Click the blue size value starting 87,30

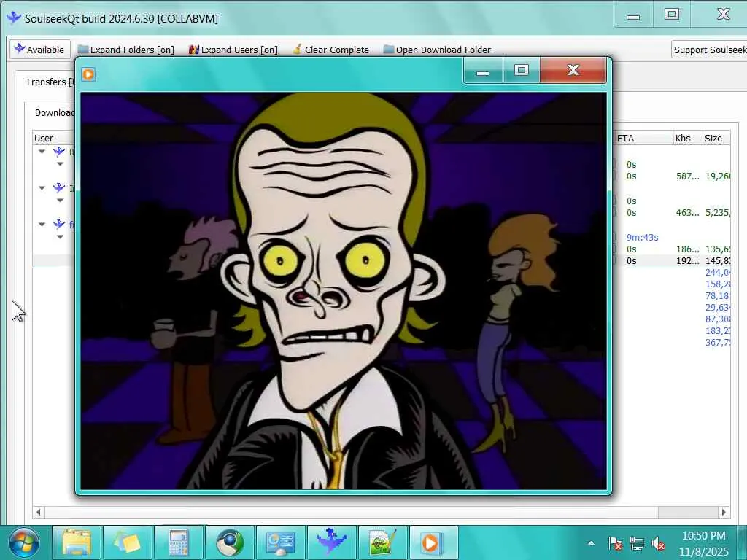click(718, 319)
